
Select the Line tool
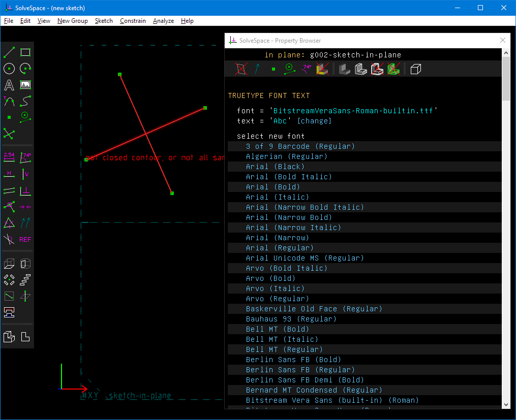click(9, 52)
